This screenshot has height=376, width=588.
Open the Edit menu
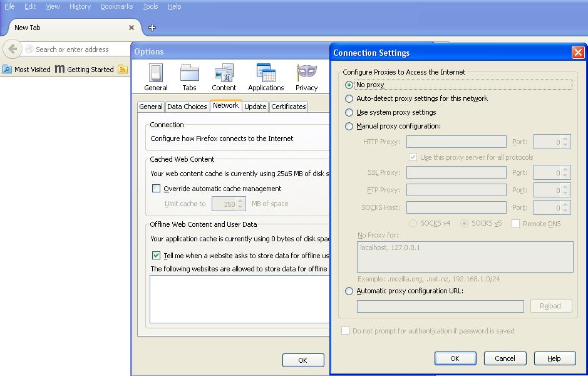(30, 6)
